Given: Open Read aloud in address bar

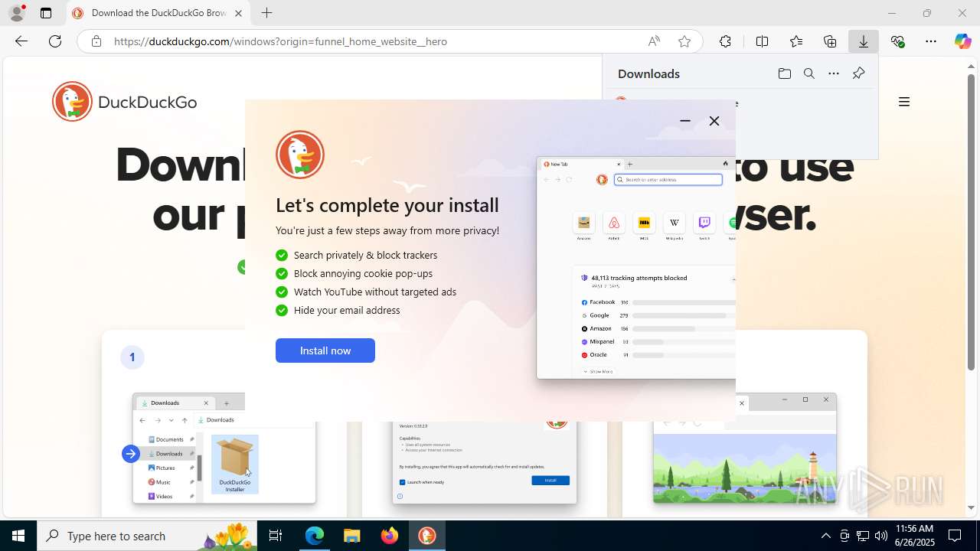Looking at the screenshot, I should 654,41.
